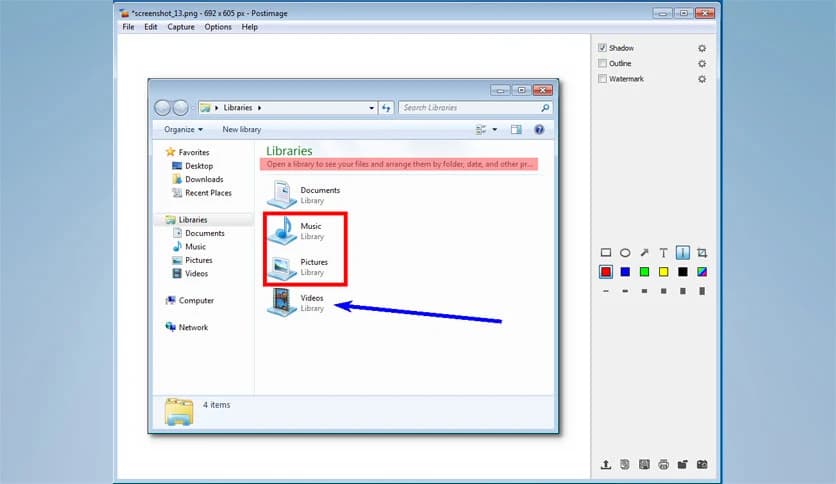836x484 pixels.
Task: Open Shadow settings gear
Action: 702,48
